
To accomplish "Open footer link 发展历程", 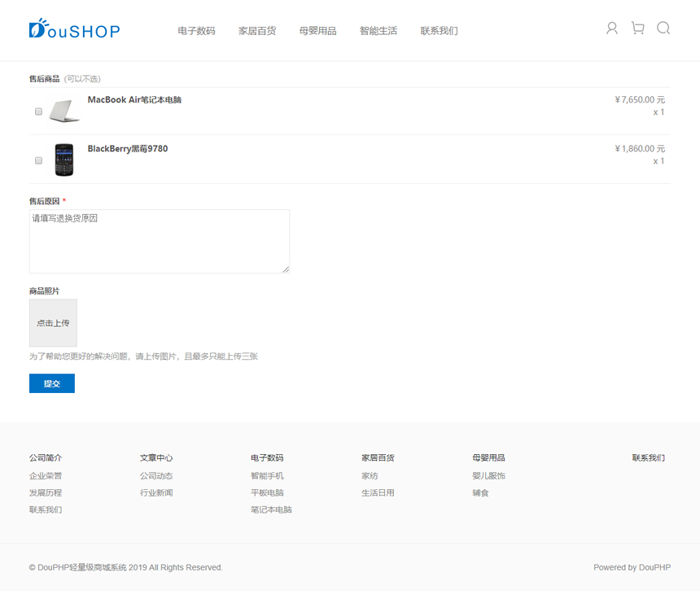I will (46, 493).
